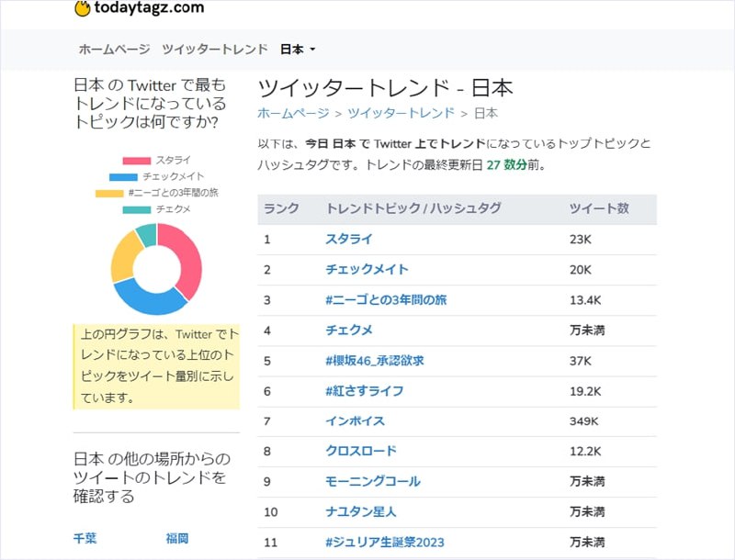The height and width of the screenshot is (560, 735).
Task: Open the クロスロード trend link
Action: pyautogui.click(x=361, y=452)
